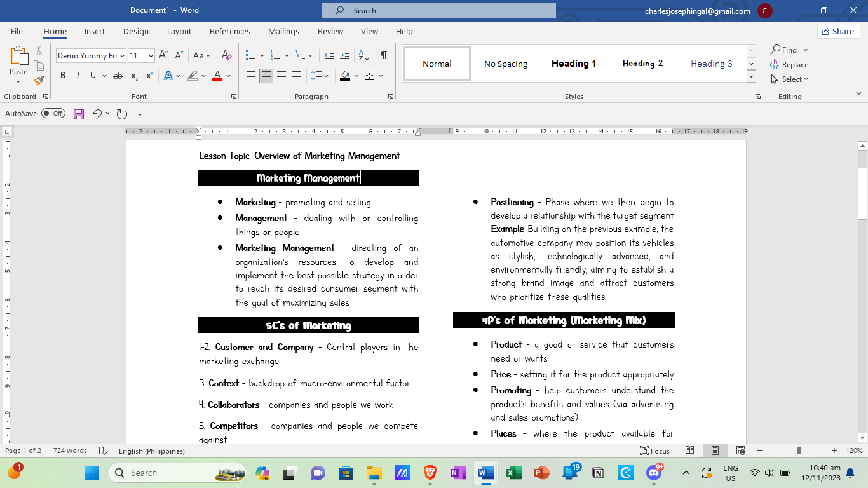This screenshot has width=868, height=488.
Task: Click the Format Painter brush icon
Action: click(39, 80)
